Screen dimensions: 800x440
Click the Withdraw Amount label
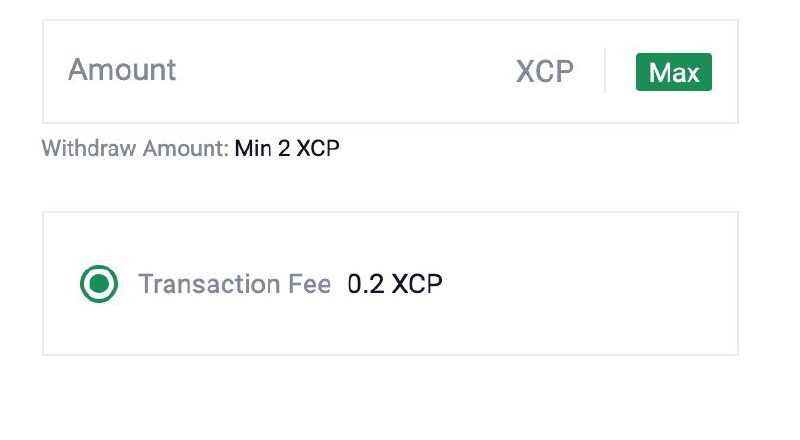[135, 149]
